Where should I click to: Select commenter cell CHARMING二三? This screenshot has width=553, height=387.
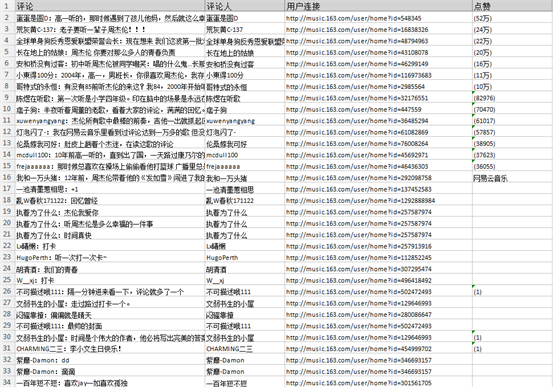(244, 349)
